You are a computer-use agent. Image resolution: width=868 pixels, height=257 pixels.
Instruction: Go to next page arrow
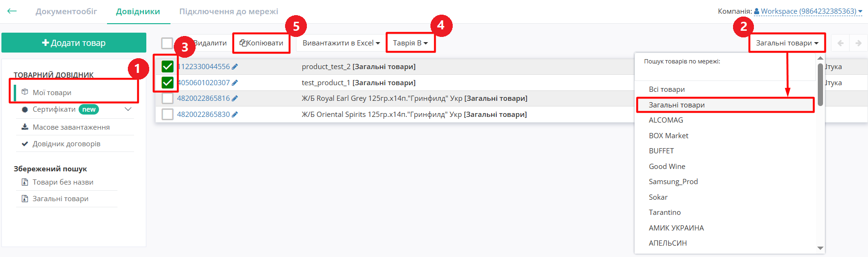coord(859,43)
